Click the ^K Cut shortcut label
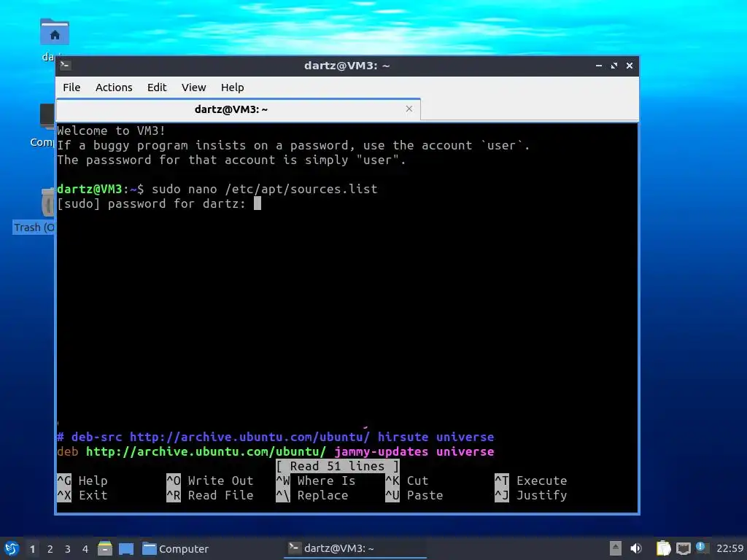This screenshot has height=560, width=747. click(x=407, y=481)
